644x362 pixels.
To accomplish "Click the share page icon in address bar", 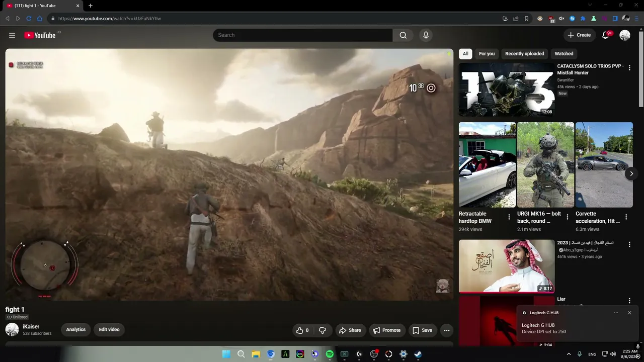I will pos(516,19).
